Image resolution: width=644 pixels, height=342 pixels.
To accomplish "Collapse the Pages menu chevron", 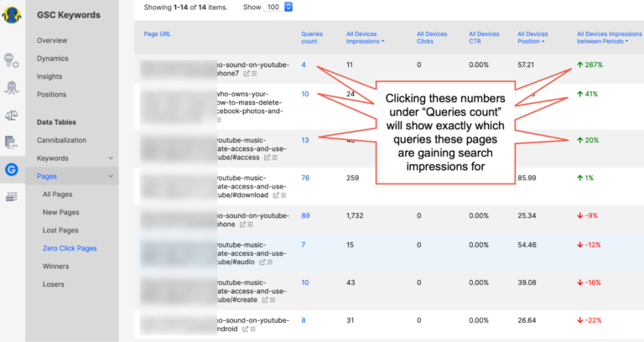I will 111,176.
